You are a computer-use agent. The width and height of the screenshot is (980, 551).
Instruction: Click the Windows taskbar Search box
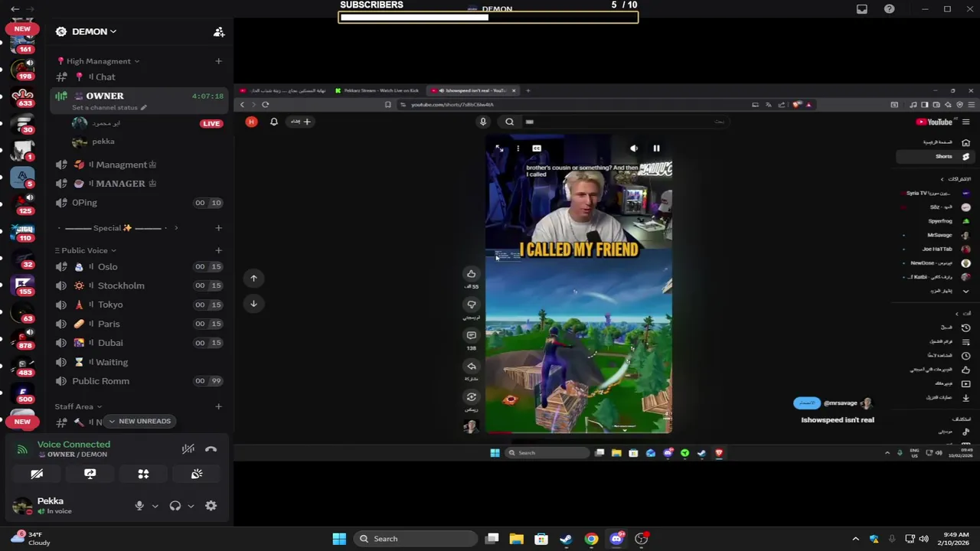416,539
